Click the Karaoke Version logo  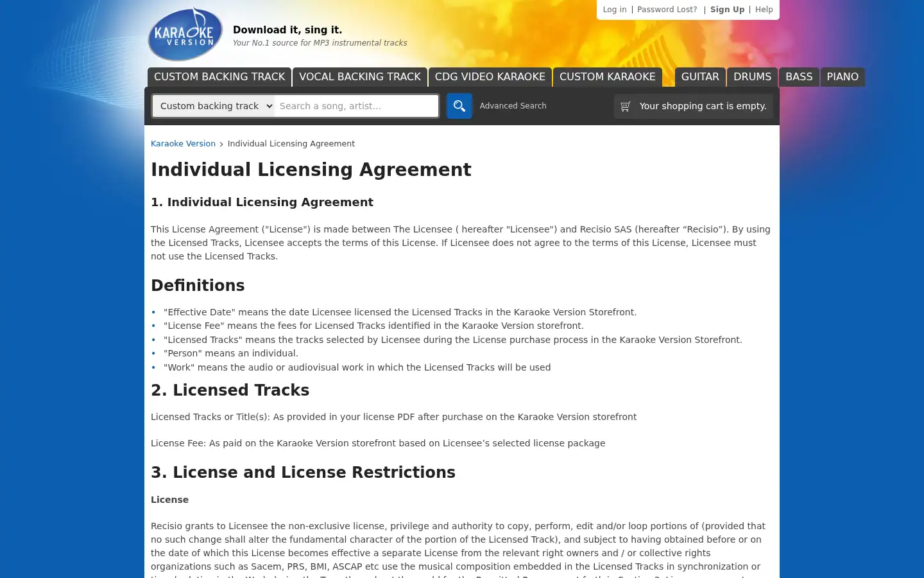(x=185, y=34)
